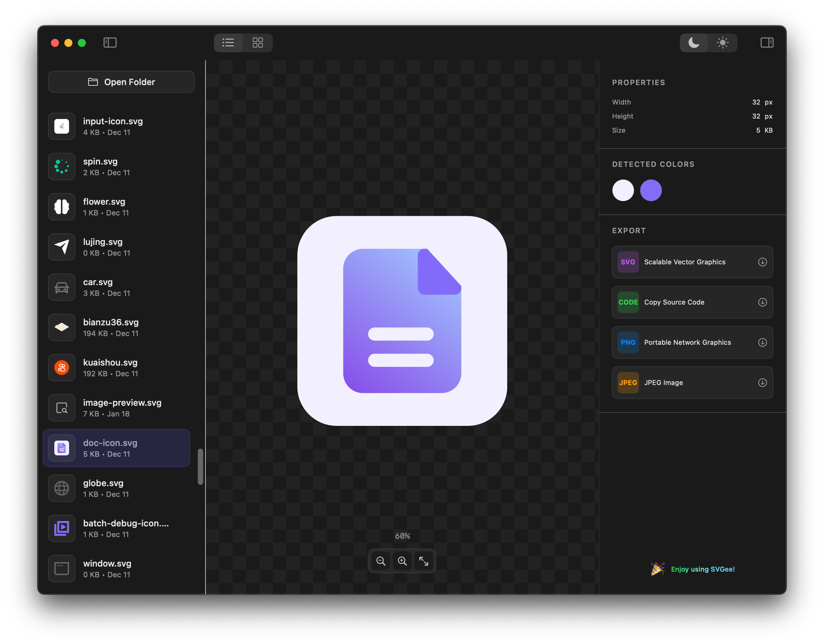Image resolution: width=824 pixels, height=644 pixels.
Task: Enable light mode with the sun toggle
Action: pyautogui.click(x=722, y=43)
